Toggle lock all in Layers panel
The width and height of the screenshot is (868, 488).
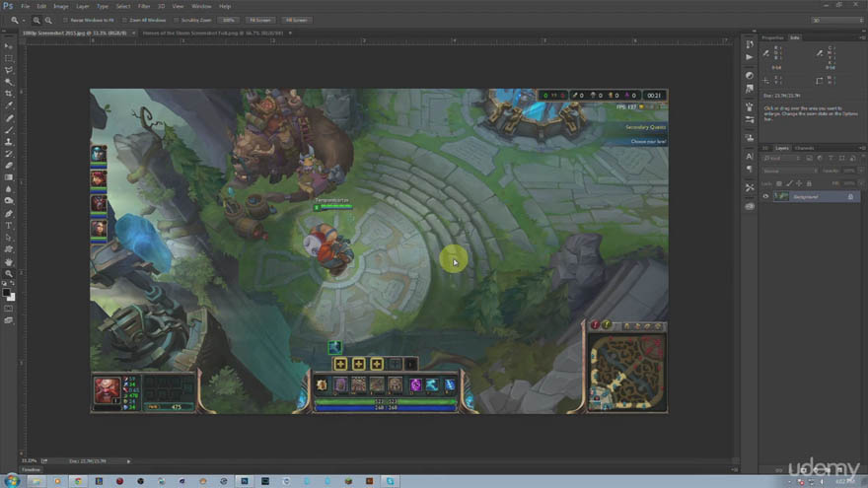point(809,183)
